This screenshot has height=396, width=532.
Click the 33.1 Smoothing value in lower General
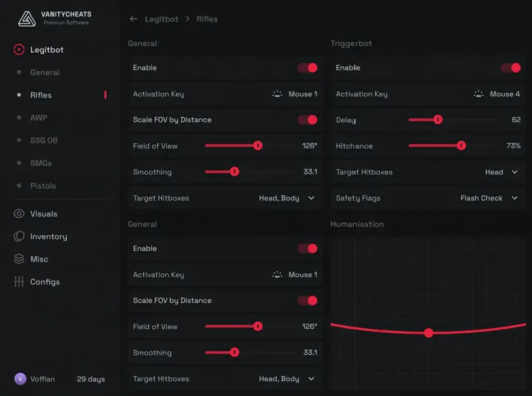(x=310, y=352)
